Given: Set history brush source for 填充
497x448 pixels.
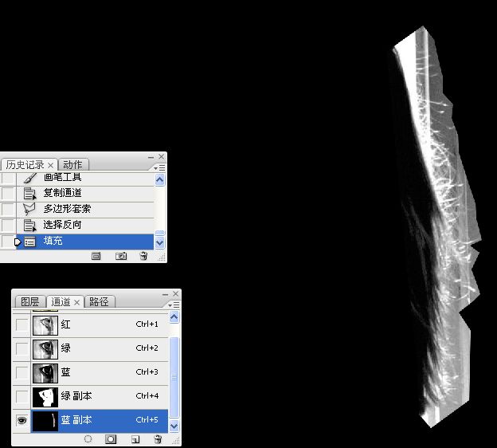Looking at the screenshot, I should pos(8,242).
